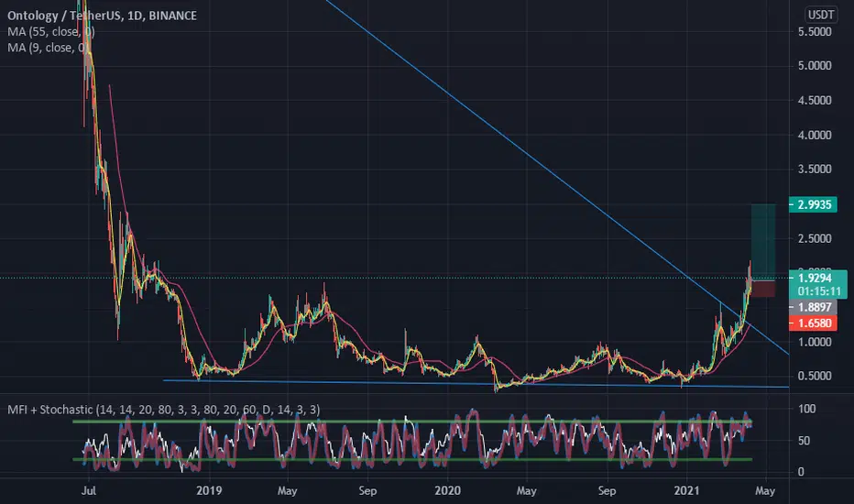Click the 2021 label on time axis
The height and width of the screenshot is (504, 854).
pyautogui.click(x=687, y=490)
